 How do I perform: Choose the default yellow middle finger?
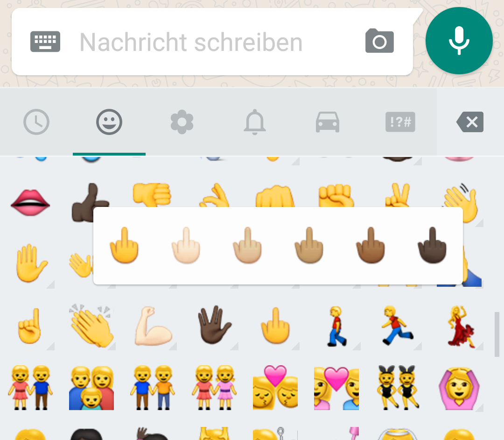124,245
